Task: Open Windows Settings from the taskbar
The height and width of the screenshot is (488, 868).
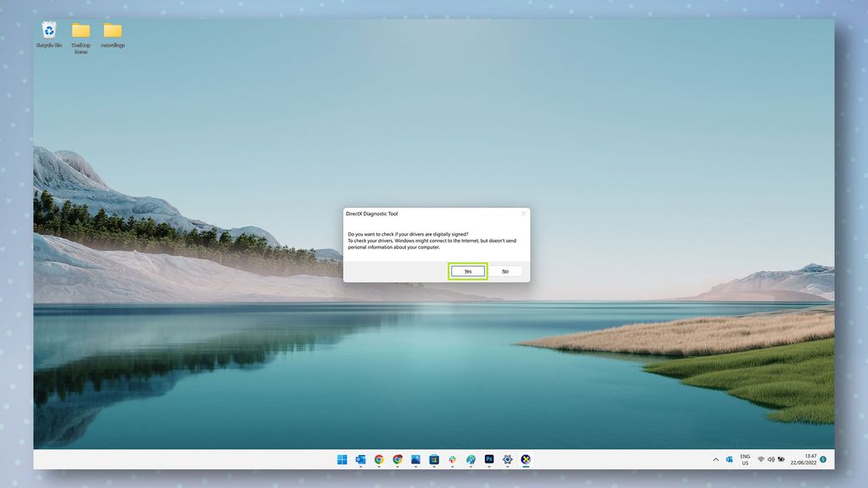Action: 506,459
